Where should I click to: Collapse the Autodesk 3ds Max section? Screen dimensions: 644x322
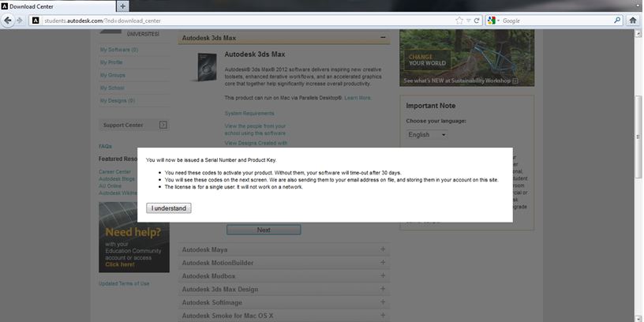point(383,37)
